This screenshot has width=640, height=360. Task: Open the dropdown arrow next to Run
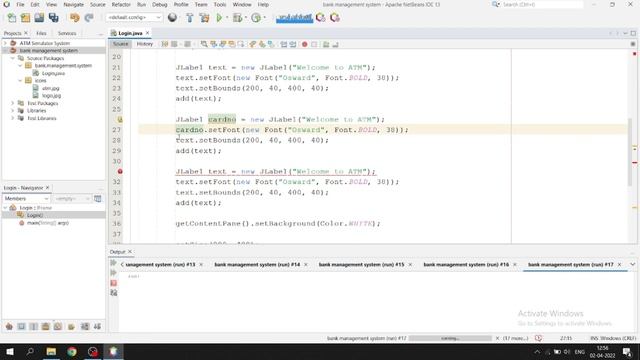pos(227,18)
